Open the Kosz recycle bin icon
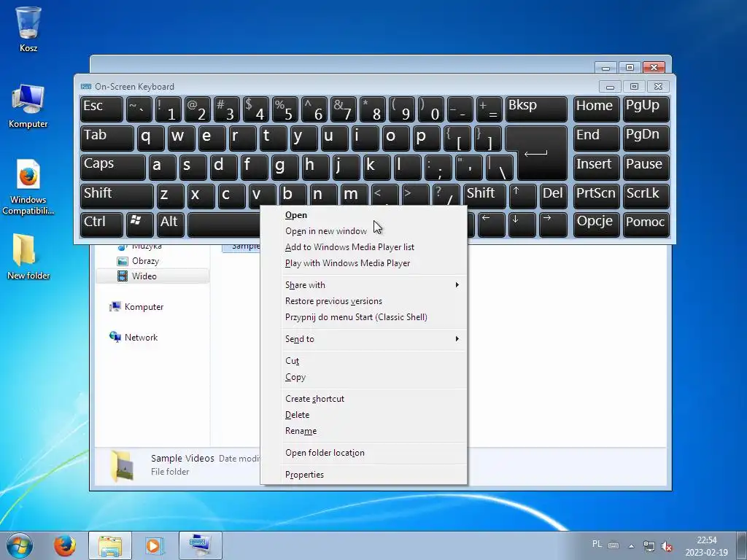The image size is (747, 560). (28, 28)
